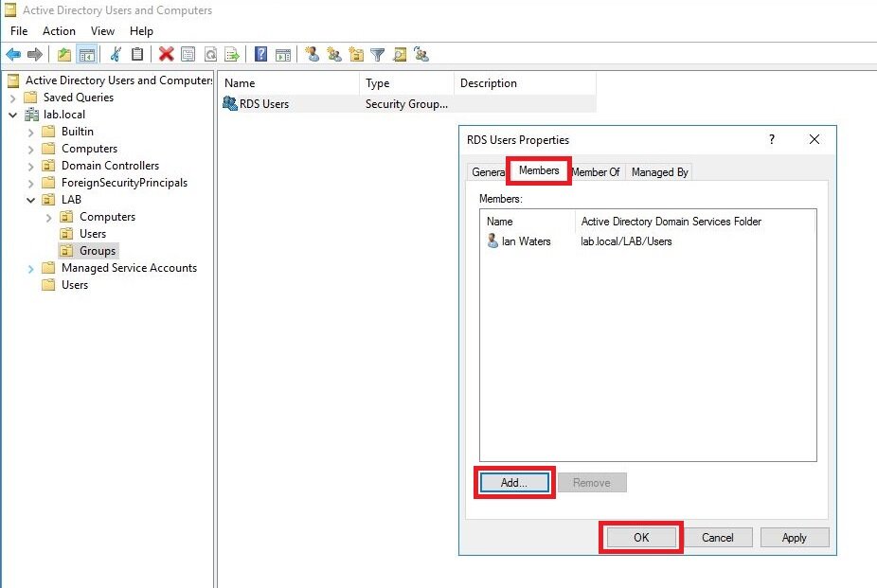Collapse the lab.local domain node
The height and width of the screenshot is (588, 877).
pyautogui.click(x=13, y=115)
